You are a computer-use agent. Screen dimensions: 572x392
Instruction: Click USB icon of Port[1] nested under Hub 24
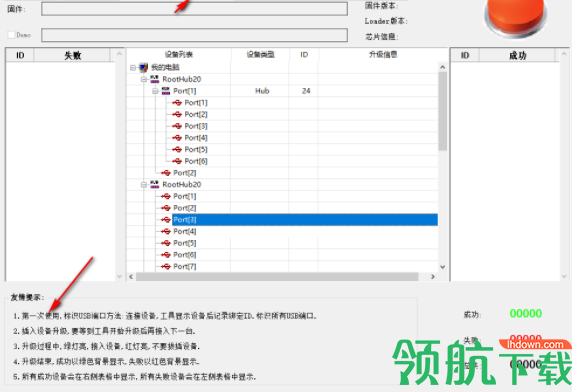point(177,103)
